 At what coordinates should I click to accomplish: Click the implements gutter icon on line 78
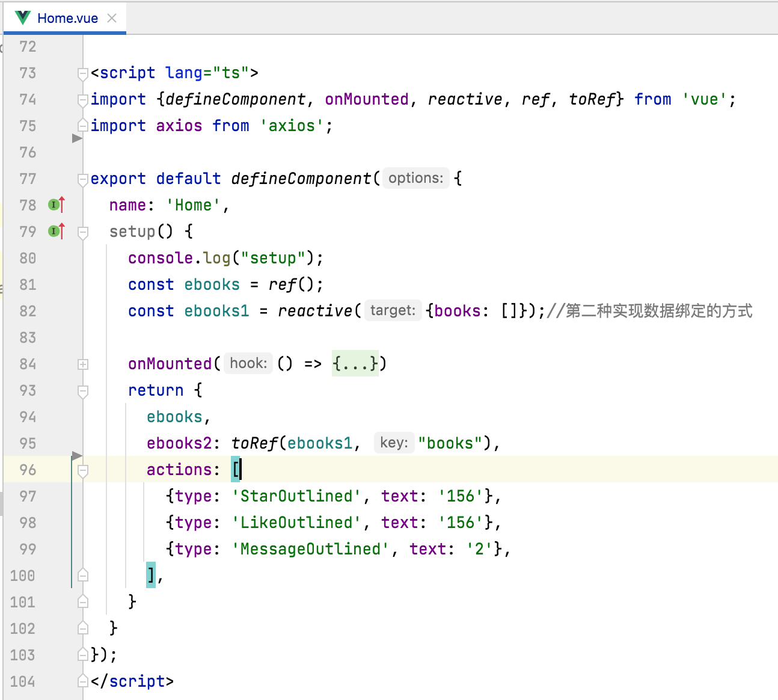click(x=56, y=205)
